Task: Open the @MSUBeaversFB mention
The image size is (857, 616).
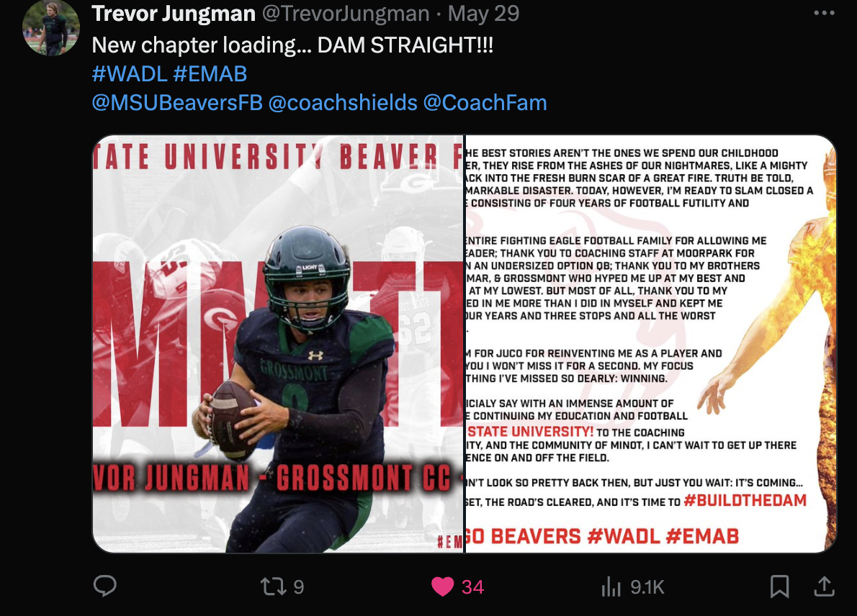Action: 177,103
